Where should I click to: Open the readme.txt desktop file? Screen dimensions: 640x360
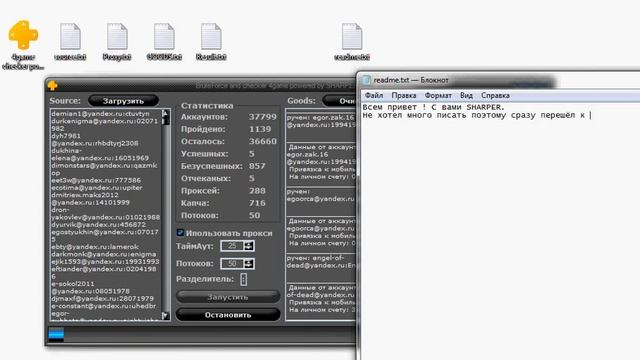[x=352, y=37]
